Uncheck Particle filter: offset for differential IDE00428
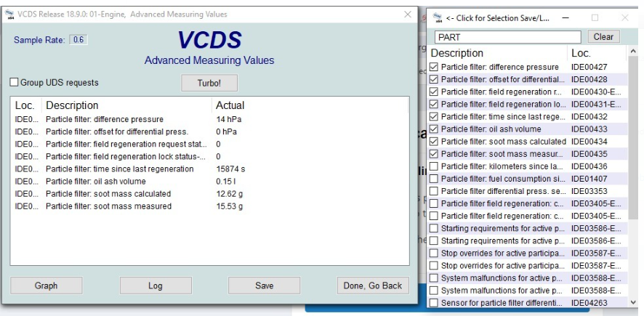The width and height of the screenshot is (644, 316). click(434, 79)
